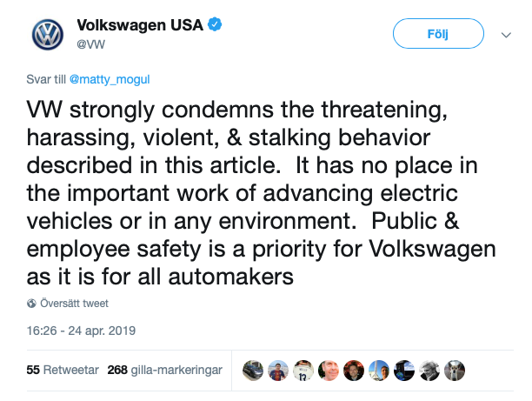The image size is (532, 401).
Task: Open liker avatar of man on red background
Action: [x=354, y=370]
